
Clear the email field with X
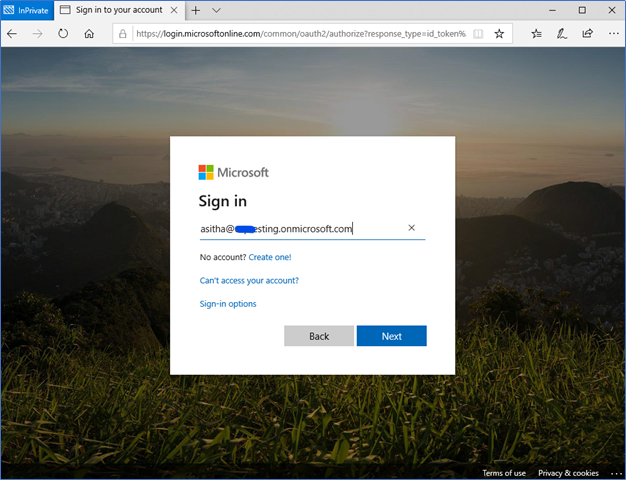pos(412,228)
